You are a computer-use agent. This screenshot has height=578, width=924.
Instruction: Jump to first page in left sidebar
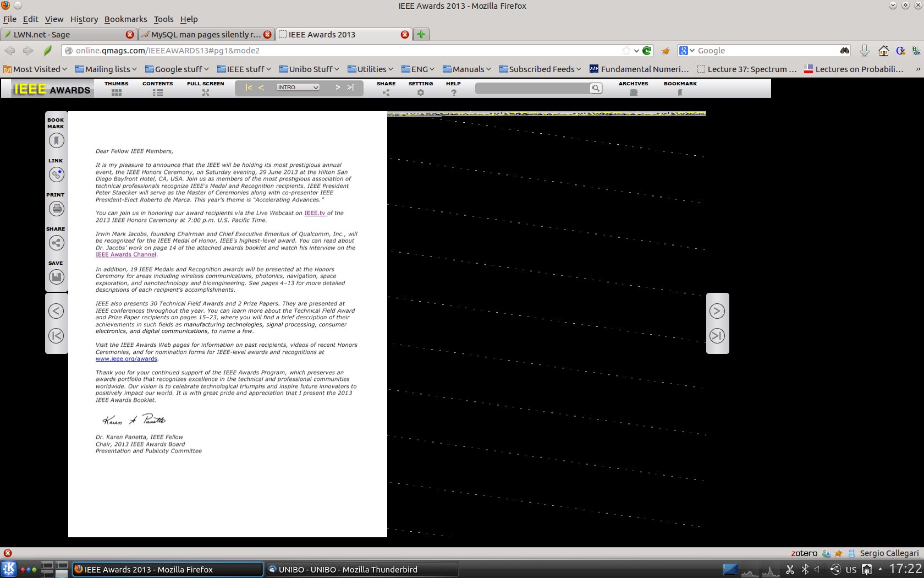point(56,336)
